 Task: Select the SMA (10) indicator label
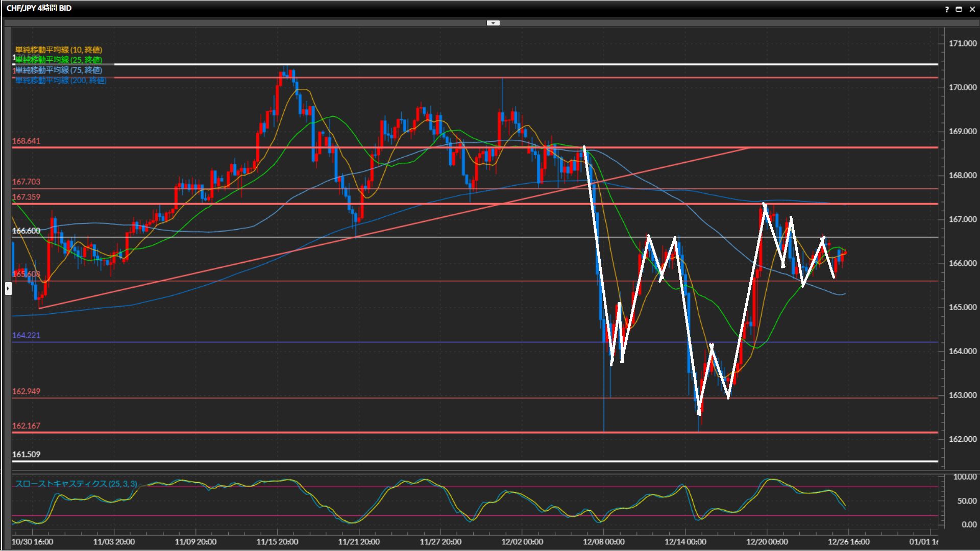[58, 49]
